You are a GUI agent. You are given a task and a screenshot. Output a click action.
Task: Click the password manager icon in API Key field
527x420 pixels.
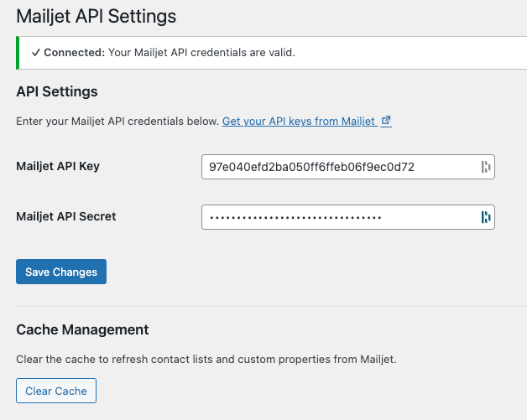pyautogui.click(x=485, y=167)
